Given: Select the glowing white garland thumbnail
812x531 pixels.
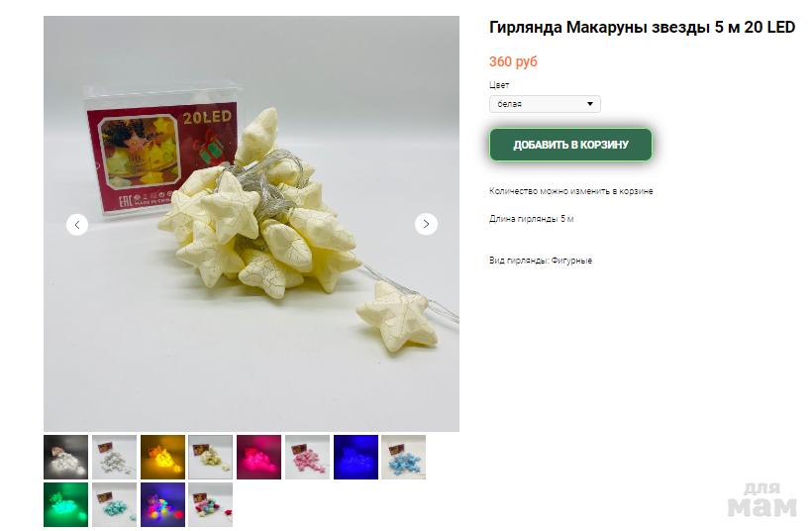Looking at the screenshot, I should (65, 457).
